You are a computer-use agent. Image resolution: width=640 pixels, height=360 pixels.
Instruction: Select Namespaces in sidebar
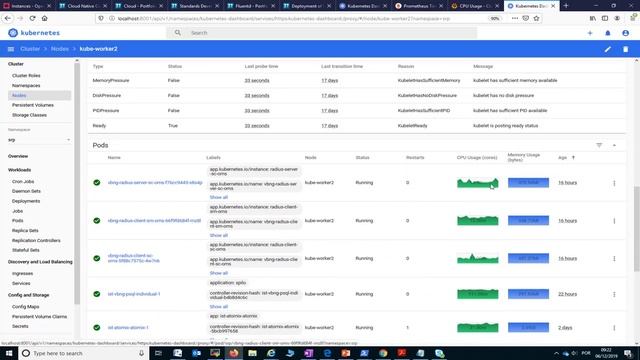pos(26,86)
